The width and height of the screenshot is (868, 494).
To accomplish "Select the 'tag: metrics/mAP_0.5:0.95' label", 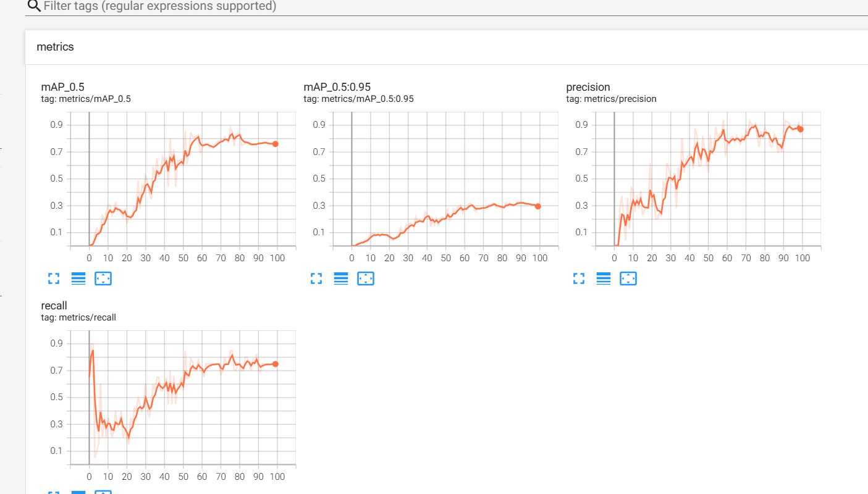I will [359, 99].
